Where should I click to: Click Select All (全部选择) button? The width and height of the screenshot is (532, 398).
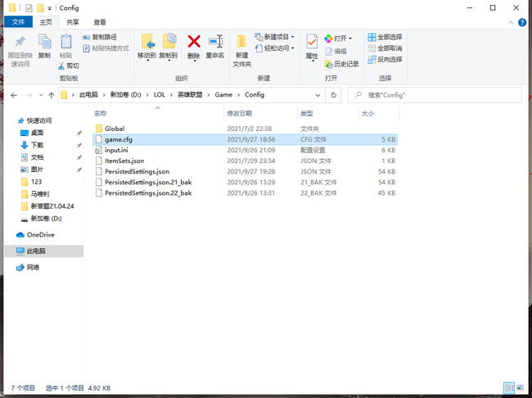pos(385,37)
